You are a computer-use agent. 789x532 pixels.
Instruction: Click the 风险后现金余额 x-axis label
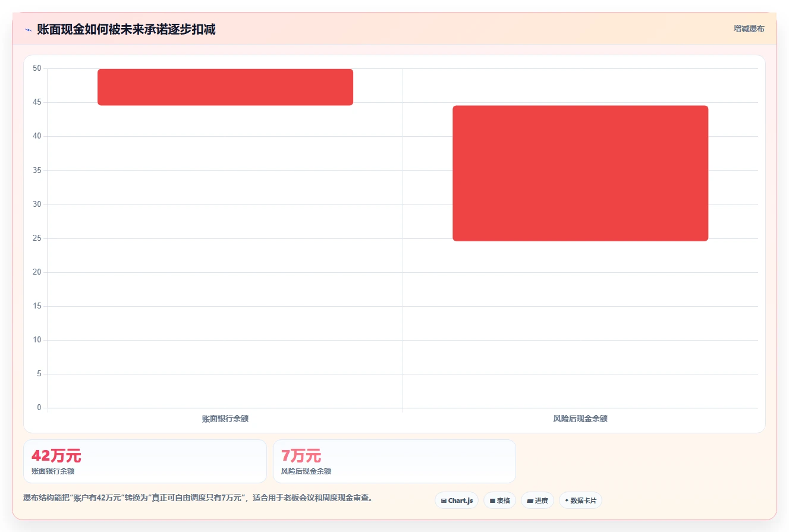[580, 418]
